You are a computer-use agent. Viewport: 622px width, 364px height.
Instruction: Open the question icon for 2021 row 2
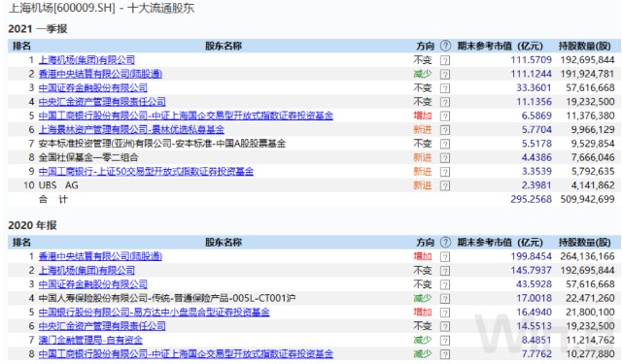pyautogui.click(x=445, y=75)
